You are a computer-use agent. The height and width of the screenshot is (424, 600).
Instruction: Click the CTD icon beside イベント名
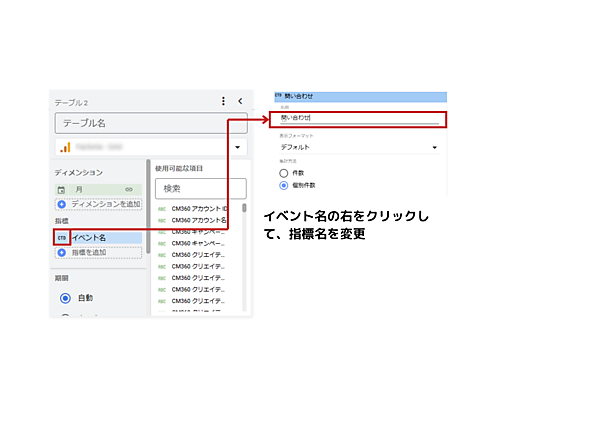click(62, 237)
